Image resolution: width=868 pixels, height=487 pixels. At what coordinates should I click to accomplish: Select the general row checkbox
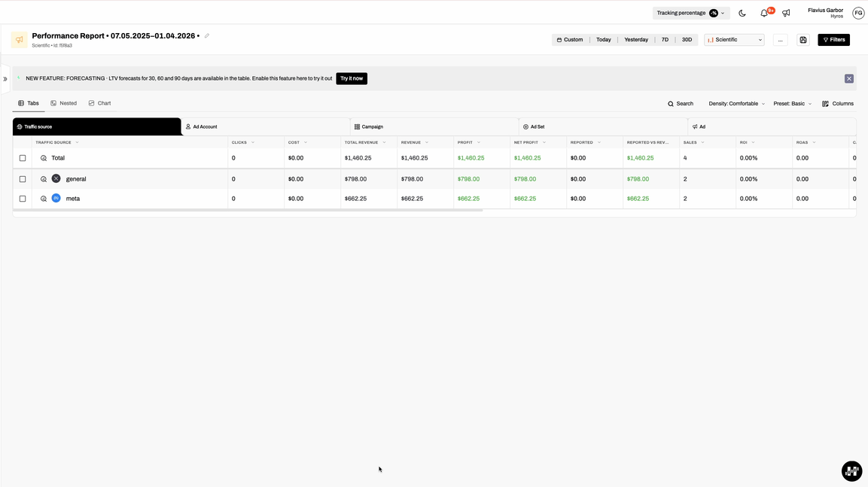(x=23, y=179)
